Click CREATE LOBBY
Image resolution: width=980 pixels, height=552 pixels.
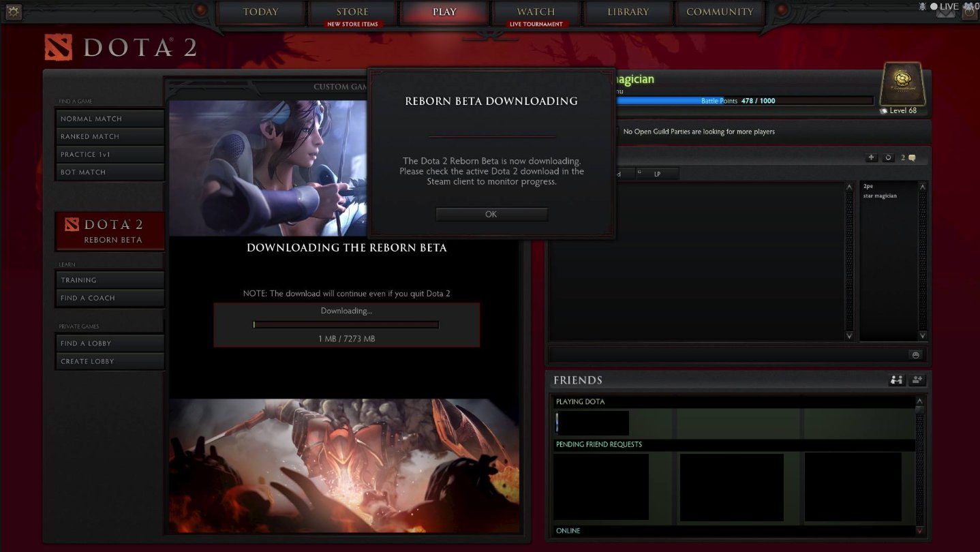[110, 361]
